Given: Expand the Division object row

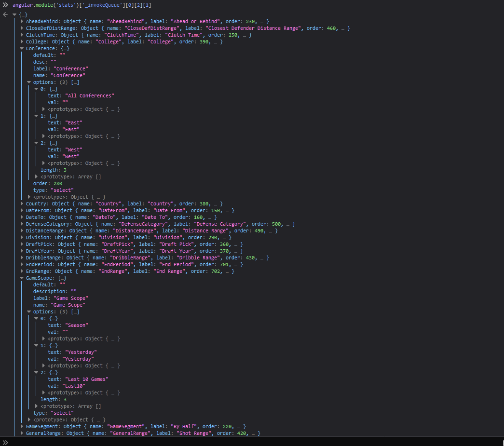Looking at the screenshot, I should [x=22, y=237].
